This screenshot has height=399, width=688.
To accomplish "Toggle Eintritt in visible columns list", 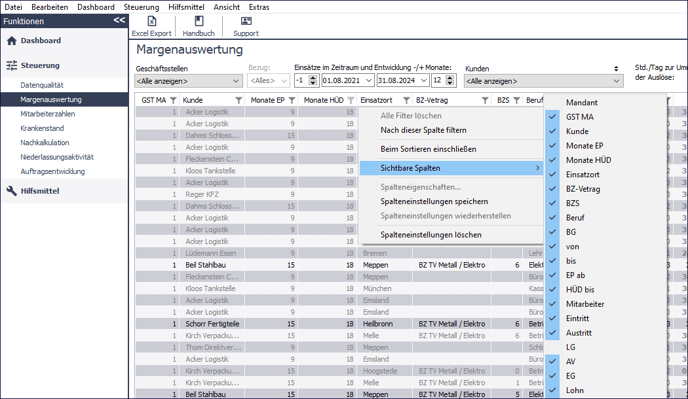I will tap(552, 318).
